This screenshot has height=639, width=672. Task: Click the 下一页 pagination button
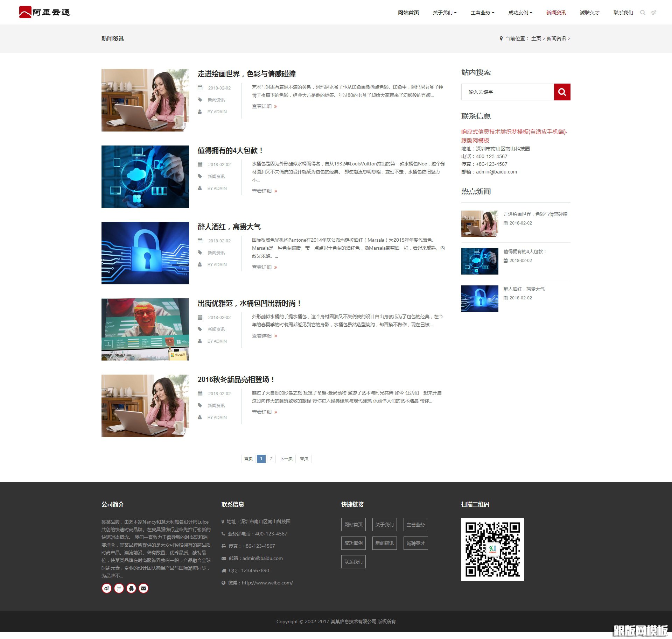[x=286, y=459]
